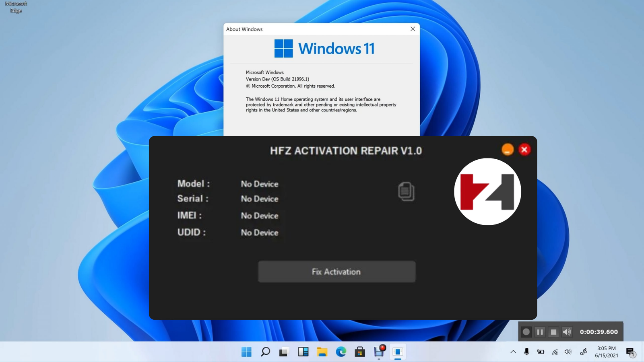
Task: Expand hidden system tray icons
Action: pos(514,352)
